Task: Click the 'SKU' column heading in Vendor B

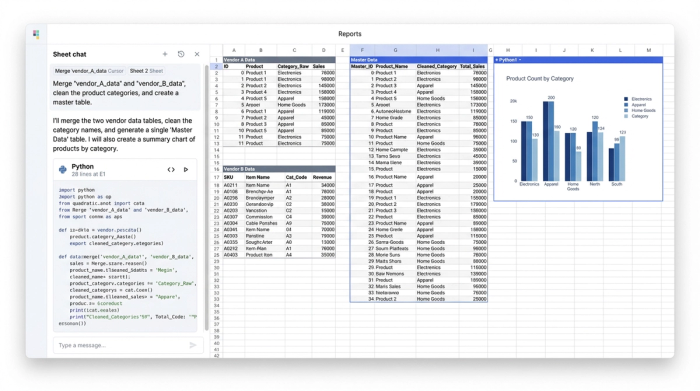Action: 229,177
